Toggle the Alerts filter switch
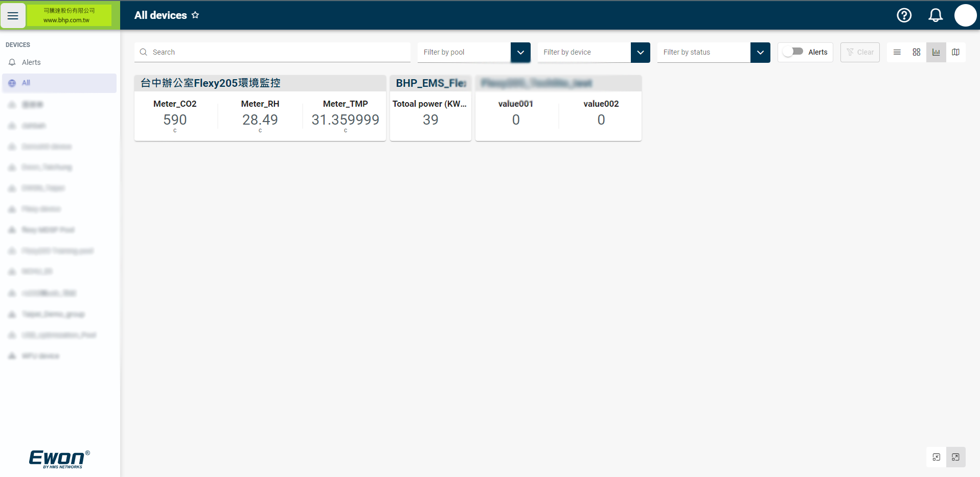Image resolution: width=980 pixels, height=477 pixels. [x=793, y=52]
